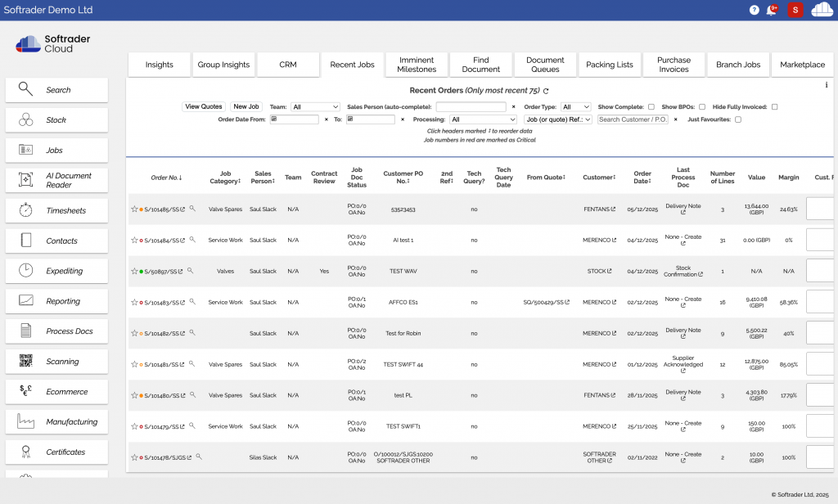Open Timesheets in the sidebar
Screen dimensions: 838x504
tap(56, 211)
